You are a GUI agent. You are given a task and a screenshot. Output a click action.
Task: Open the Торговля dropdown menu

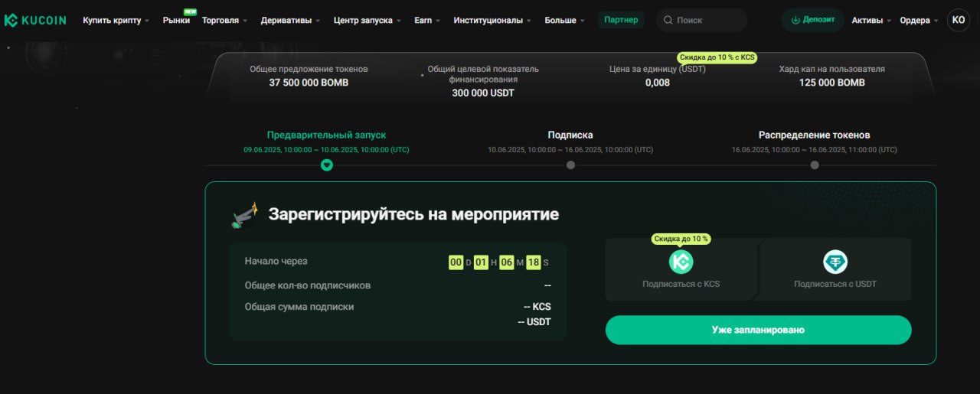point(224,21)
